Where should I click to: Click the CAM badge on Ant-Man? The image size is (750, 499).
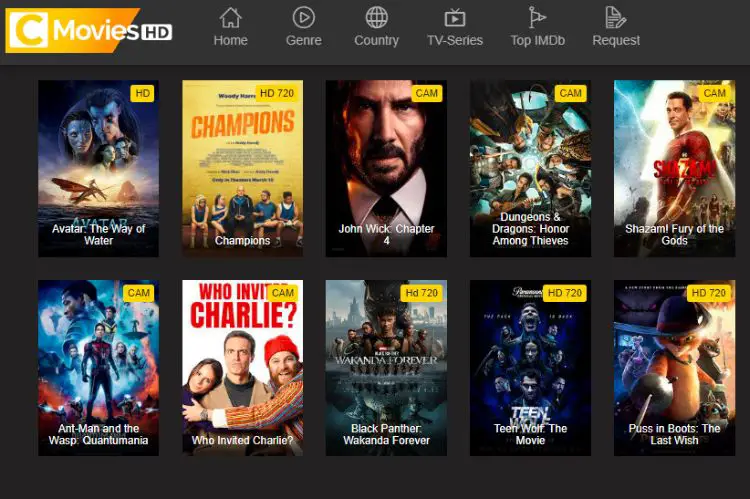coord(139,293)
